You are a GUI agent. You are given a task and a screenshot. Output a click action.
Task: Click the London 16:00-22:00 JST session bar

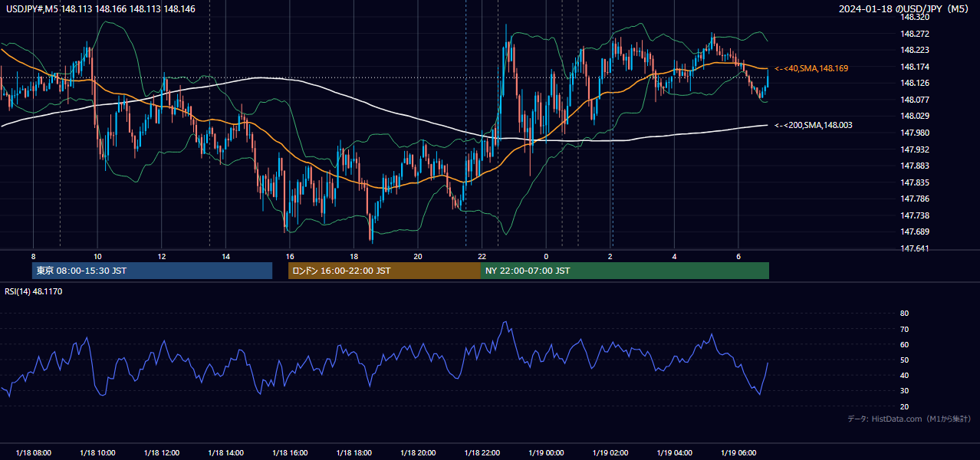384,271
